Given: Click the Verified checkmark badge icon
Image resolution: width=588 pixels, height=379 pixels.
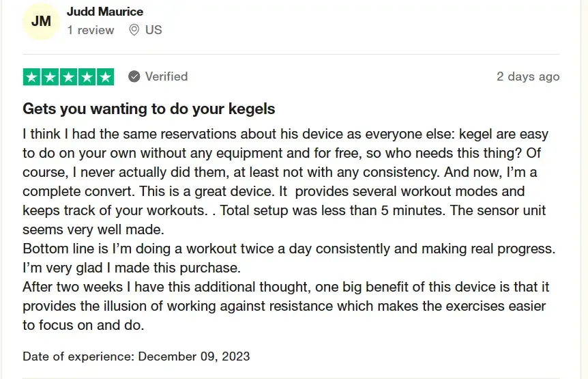Looking at the screenshot, I should point(134,76).
